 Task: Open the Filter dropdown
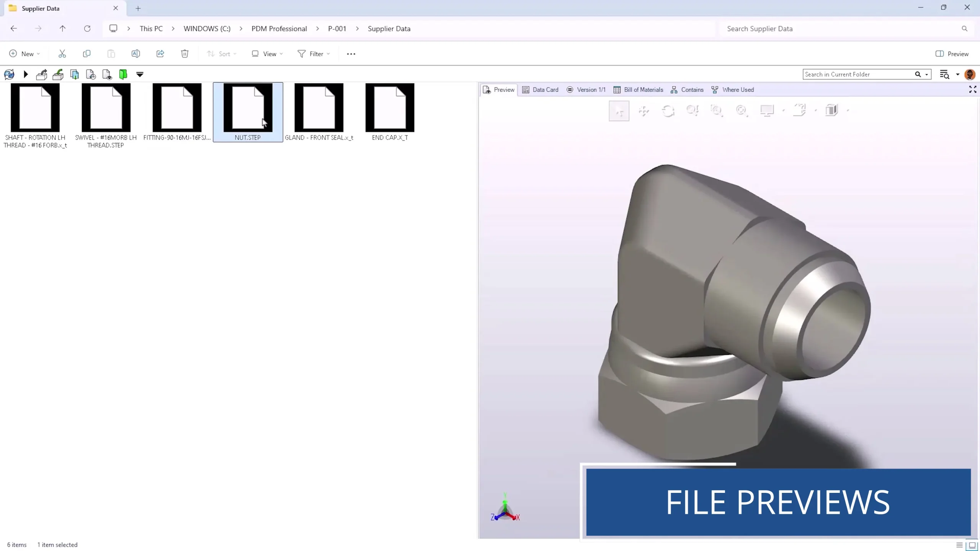coord(314,54)
